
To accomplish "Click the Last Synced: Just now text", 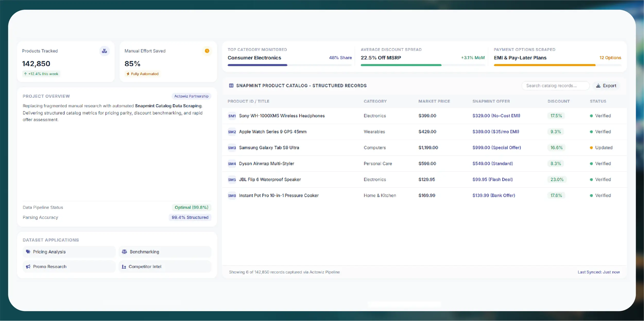I will [x=599, y=272].
